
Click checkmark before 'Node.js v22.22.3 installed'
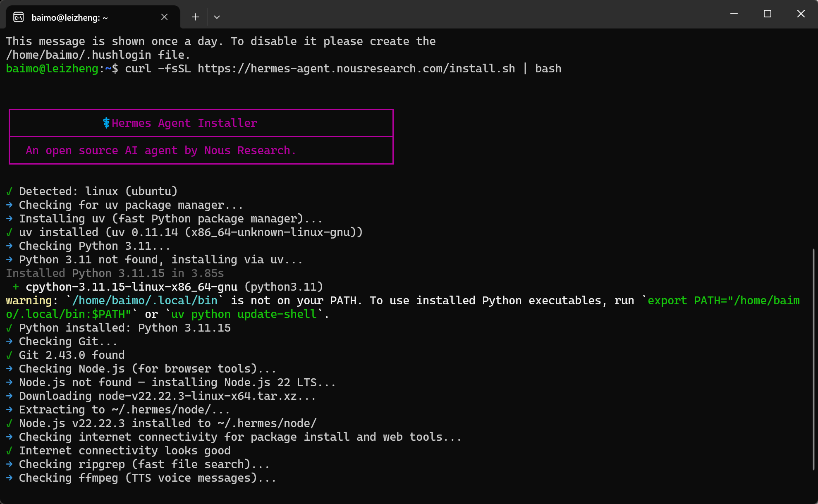click(x=10, y=423)
